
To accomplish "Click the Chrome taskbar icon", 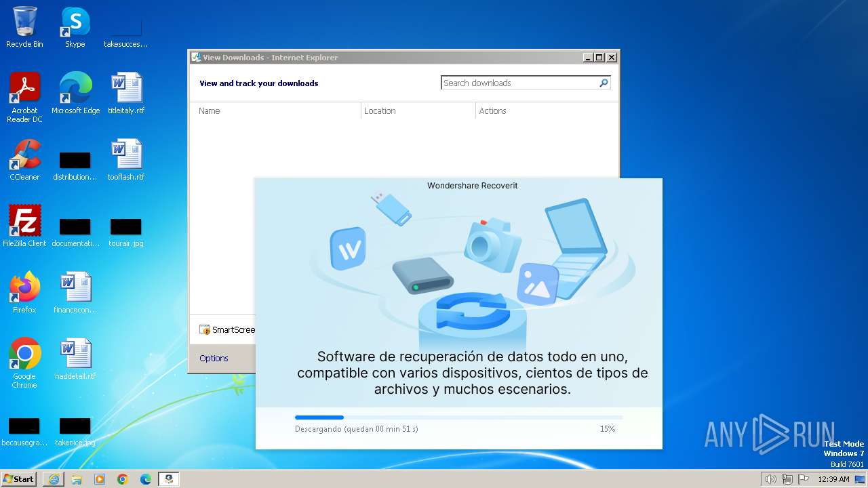I will 123,479.
